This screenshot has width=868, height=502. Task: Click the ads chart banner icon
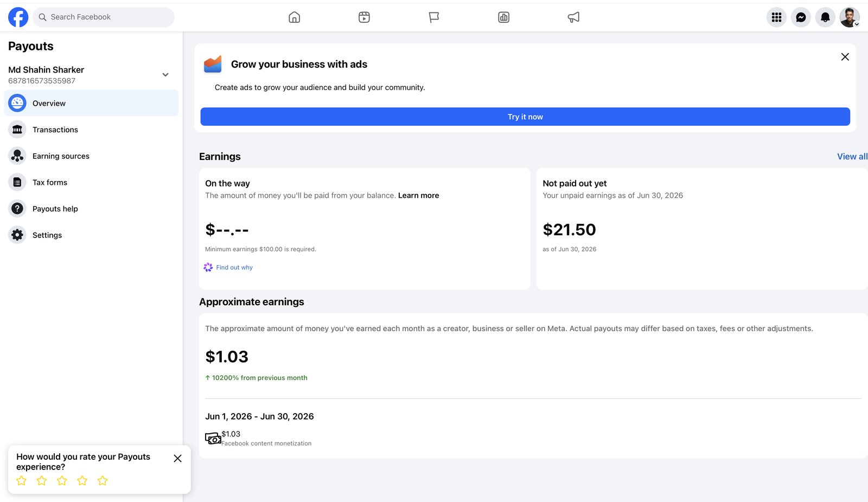(213, 64)
